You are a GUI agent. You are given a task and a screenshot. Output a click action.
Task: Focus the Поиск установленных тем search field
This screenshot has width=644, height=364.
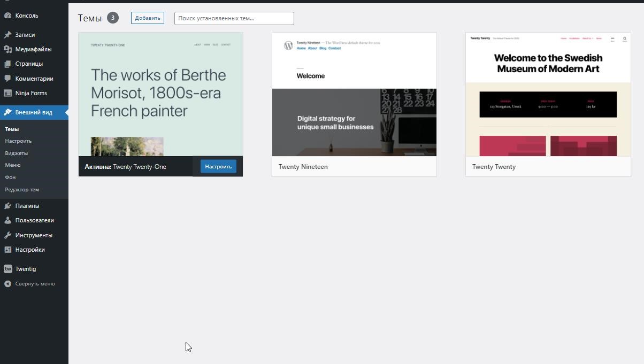point(234,18)
